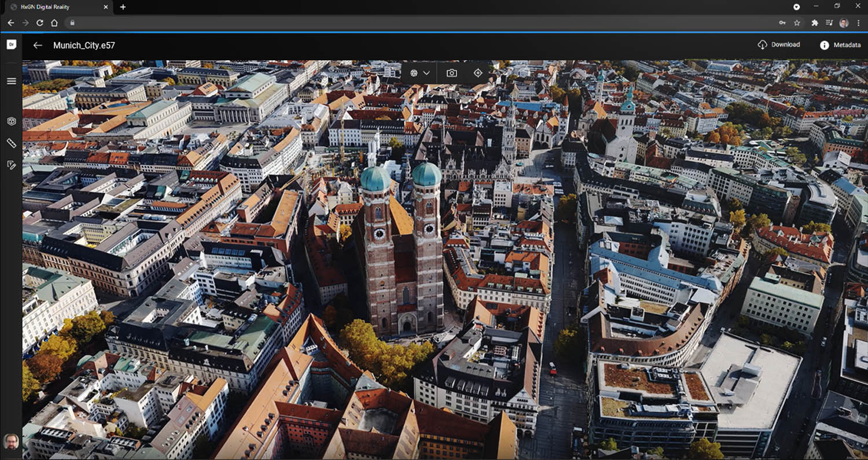Open saved passwords key icon
This screenshot has width=868, height=460.
point(782,23)
